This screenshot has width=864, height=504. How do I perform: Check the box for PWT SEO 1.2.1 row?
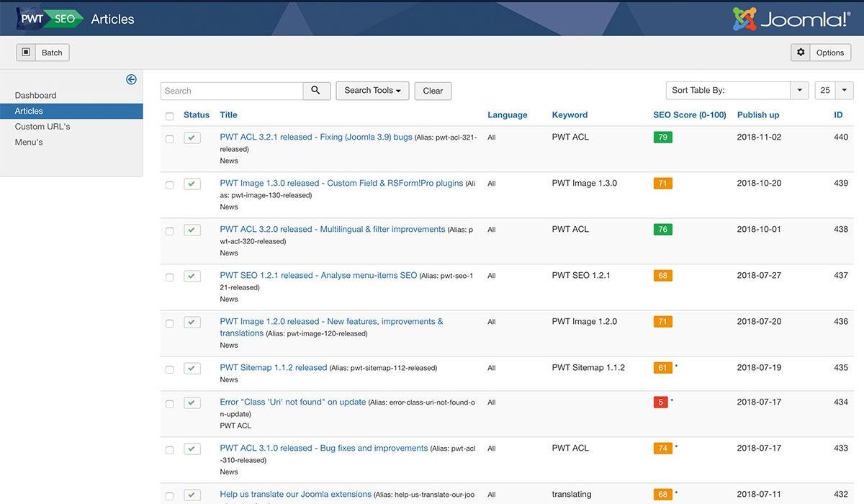point(170,277)
